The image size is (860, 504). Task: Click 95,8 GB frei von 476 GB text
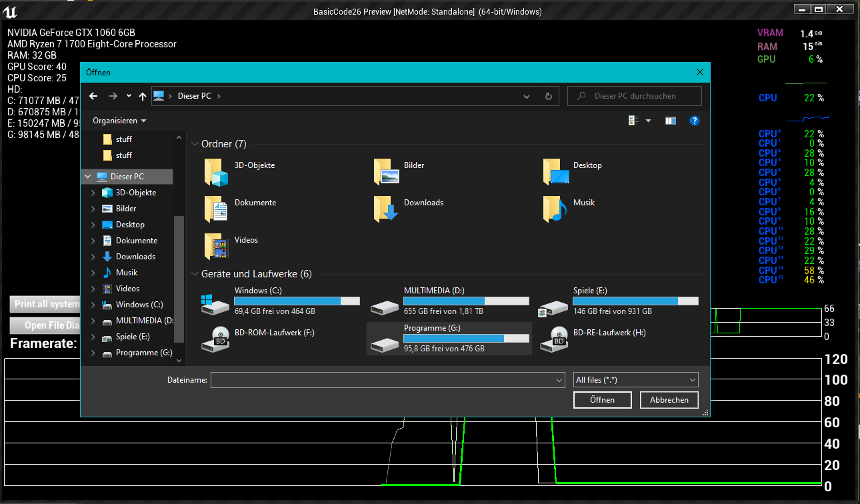click(444, 349)
